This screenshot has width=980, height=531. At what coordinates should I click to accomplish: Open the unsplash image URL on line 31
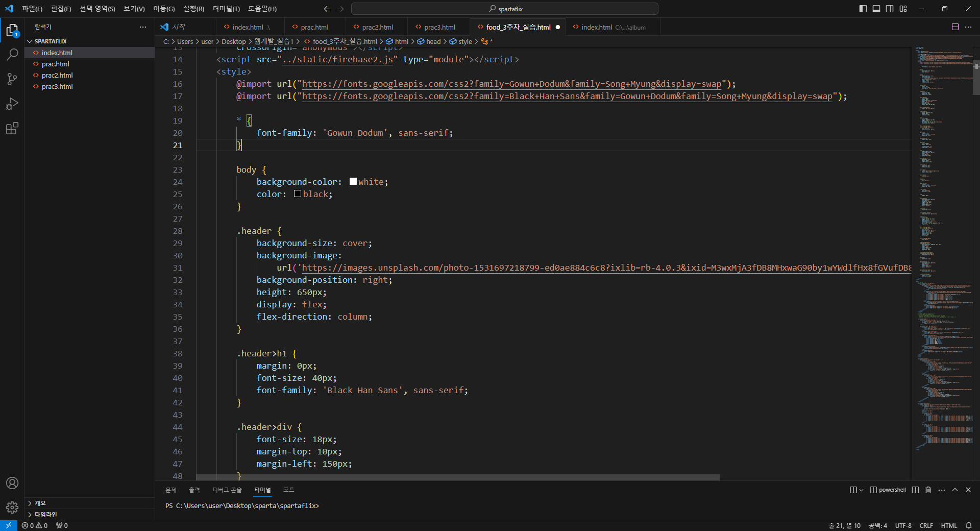coord(606,268)
